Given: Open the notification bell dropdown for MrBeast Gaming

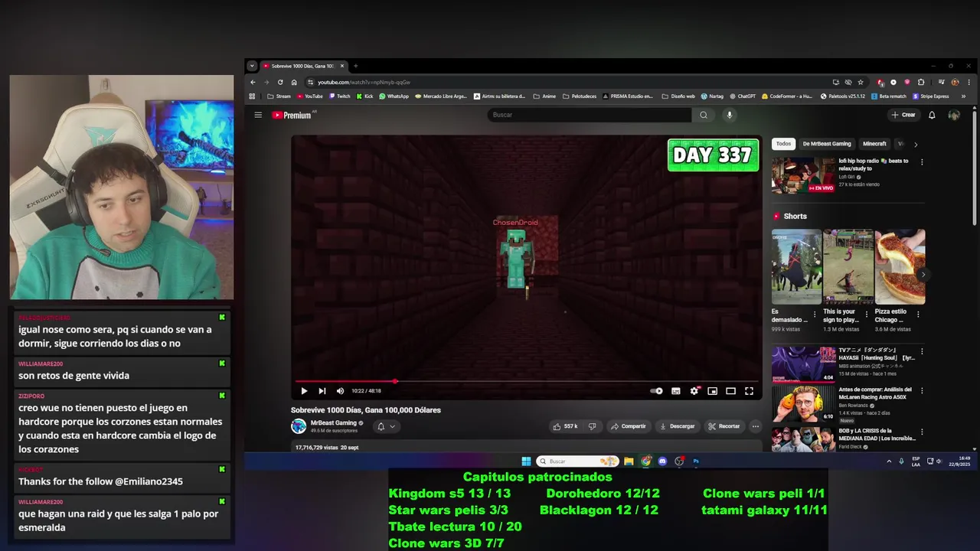Looking at the screenshot, I should pyautogui.click(x=386, y=426).
